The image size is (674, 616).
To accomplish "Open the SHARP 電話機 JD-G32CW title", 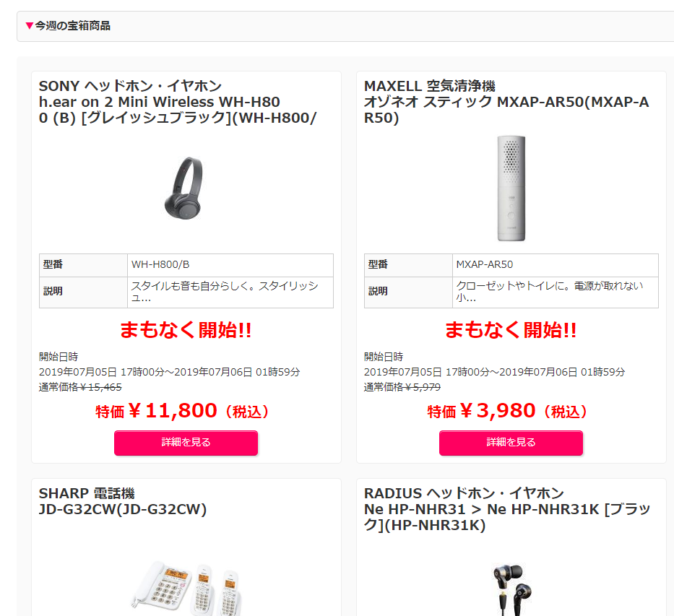I will (x=123, y=501).
